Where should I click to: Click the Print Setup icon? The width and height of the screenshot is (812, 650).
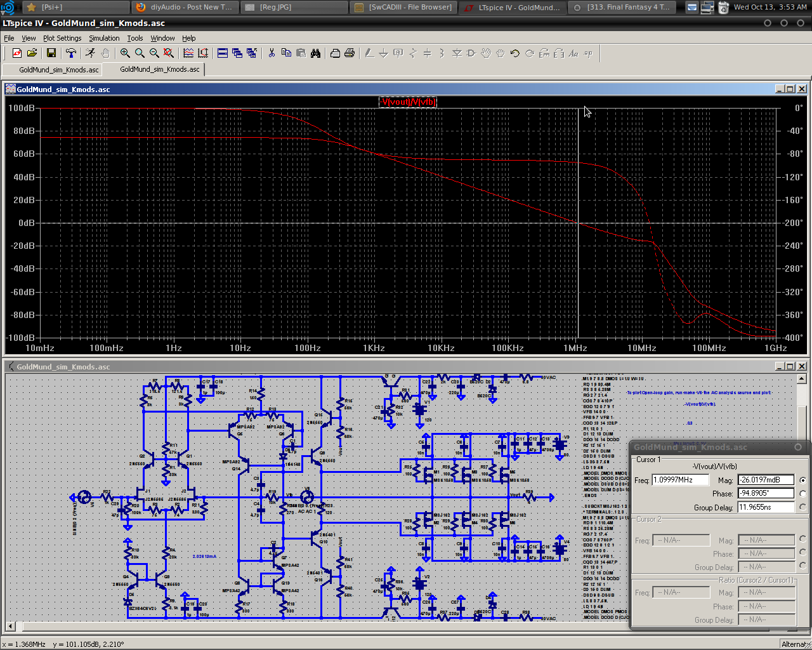[x=335, y=53]
